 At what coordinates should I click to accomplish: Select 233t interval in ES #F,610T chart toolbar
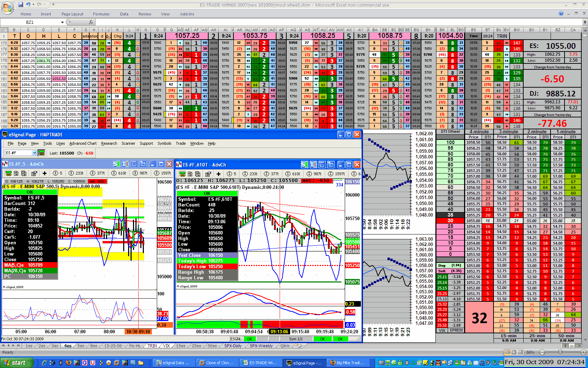point(251,174)
